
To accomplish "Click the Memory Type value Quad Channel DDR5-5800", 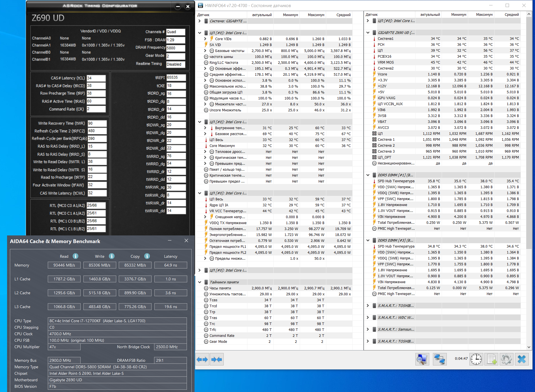I will tap(117, 367).
